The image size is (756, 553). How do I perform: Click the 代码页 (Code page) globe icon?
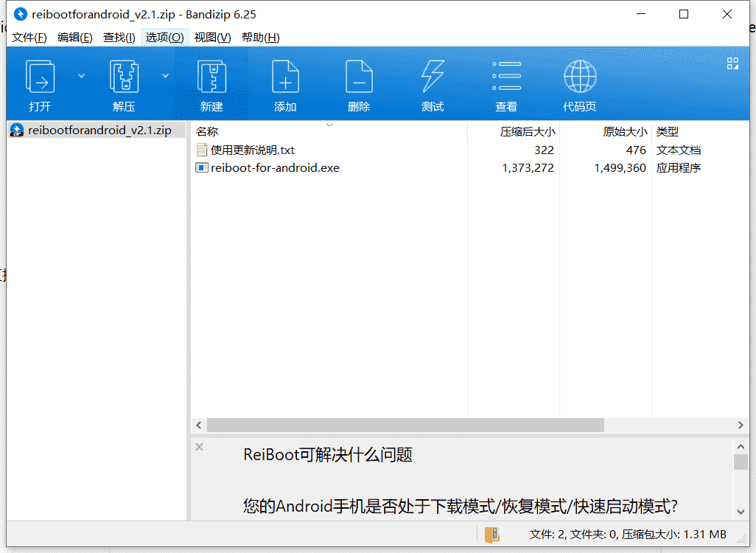[580, 76]
